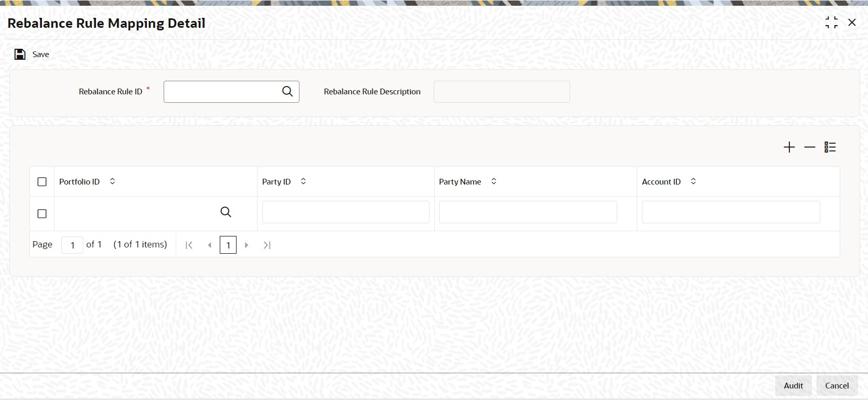868x400 pixels.
Task: Click the Audit button
Action: tap(793, 385)
